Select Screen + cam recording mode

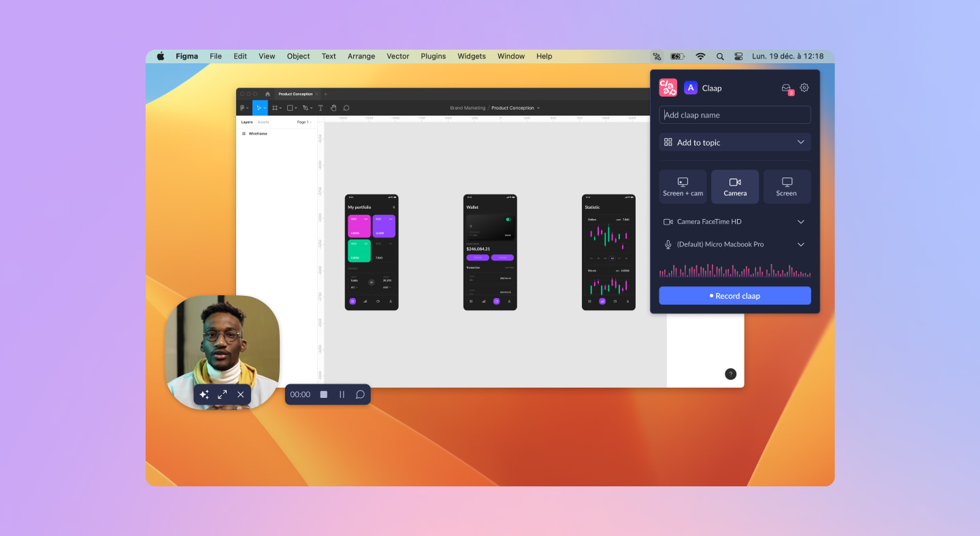point(683,187)
